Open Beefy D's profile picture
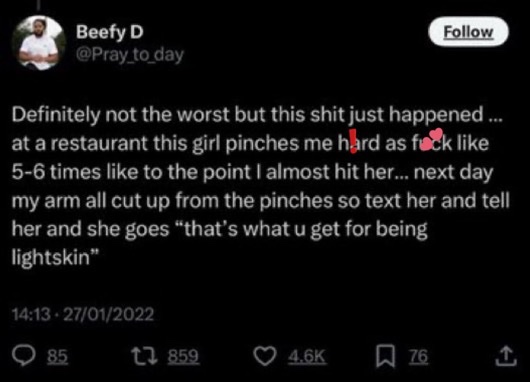Image resolution: width=530 pixels, height=382 pixels. click(x=39, y=43)
